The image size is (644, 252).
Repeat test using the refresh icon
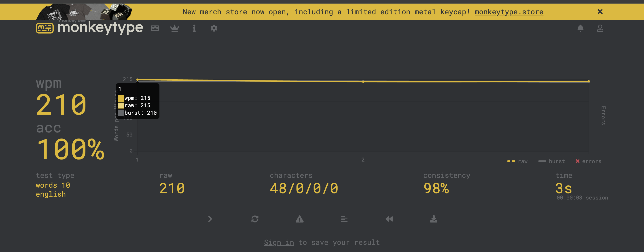coord(255,219)
